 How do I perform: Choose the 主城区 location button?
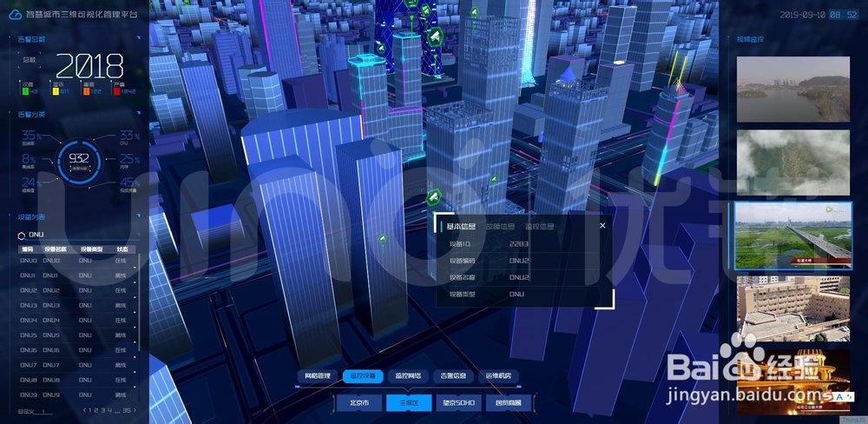pos(409,403)
